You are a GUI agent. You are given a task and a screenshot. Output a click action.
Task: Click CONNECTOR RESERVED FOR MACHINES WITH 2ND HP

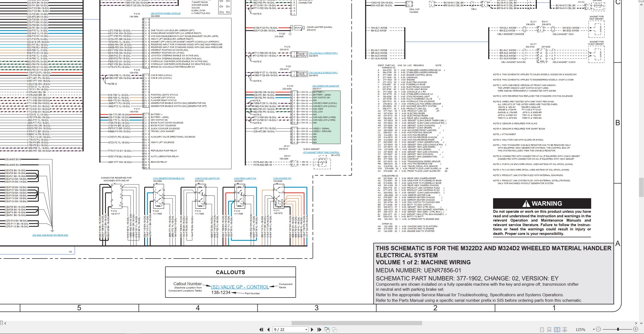coord(116,179)
